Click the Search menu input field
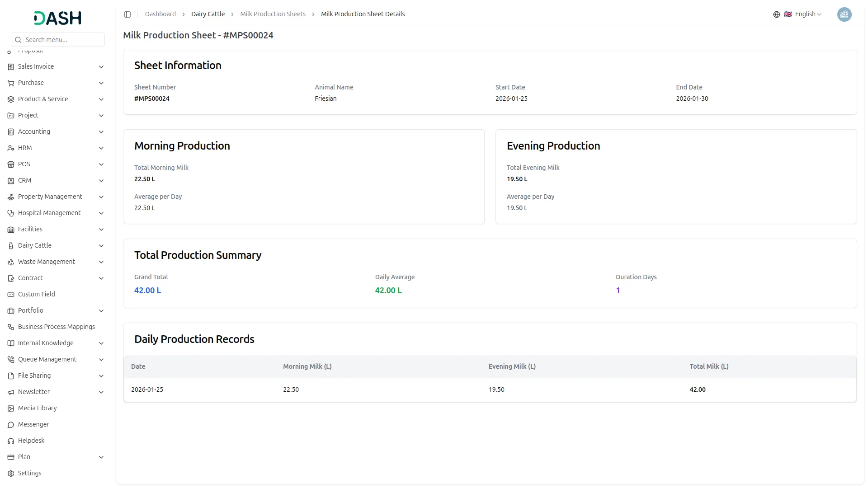Viewport: 868px width, 488px height. (x=58, y=40)
